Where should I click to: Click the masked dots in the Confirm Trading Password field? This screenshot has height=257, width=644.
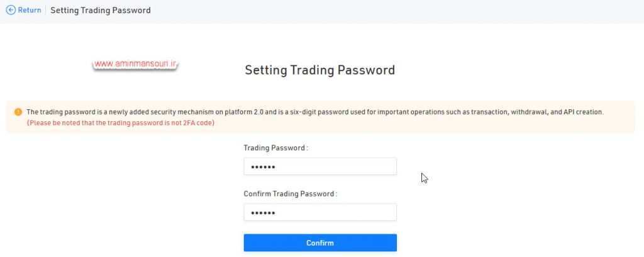(x=263, y=213)
